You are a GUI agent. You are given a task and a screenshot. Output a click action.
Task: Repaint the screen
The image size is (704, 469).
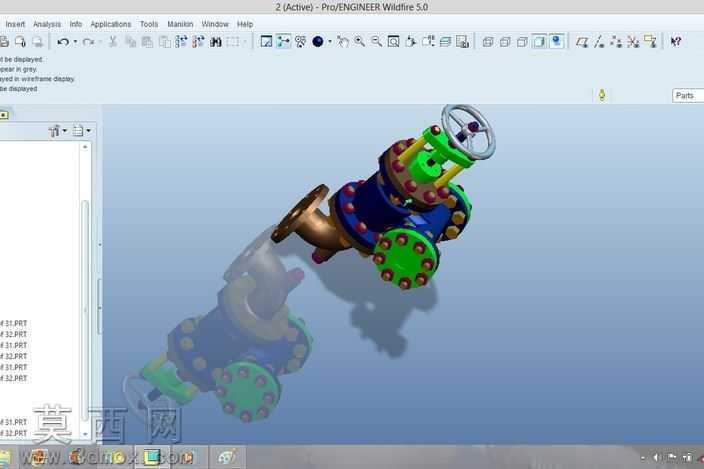[266, 42]
